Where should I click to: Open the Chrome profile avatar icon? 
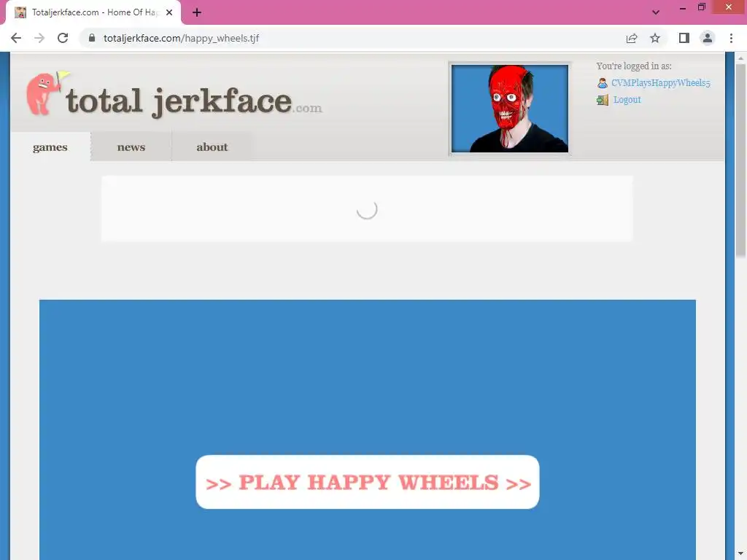point(708,38)
